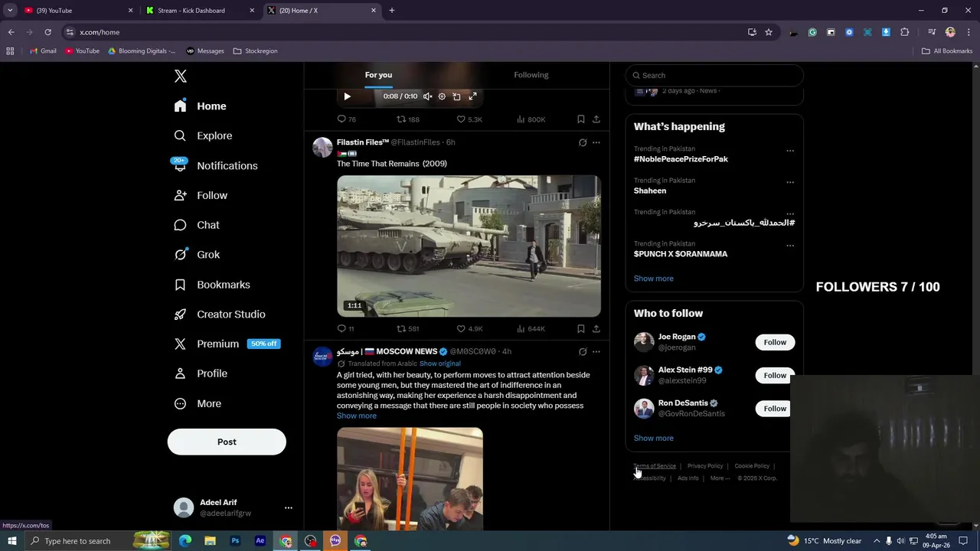This screenshot has width=980, height=551.
Task: Open the Chrome tab search dropdown arrow
Action: point(10,10)
